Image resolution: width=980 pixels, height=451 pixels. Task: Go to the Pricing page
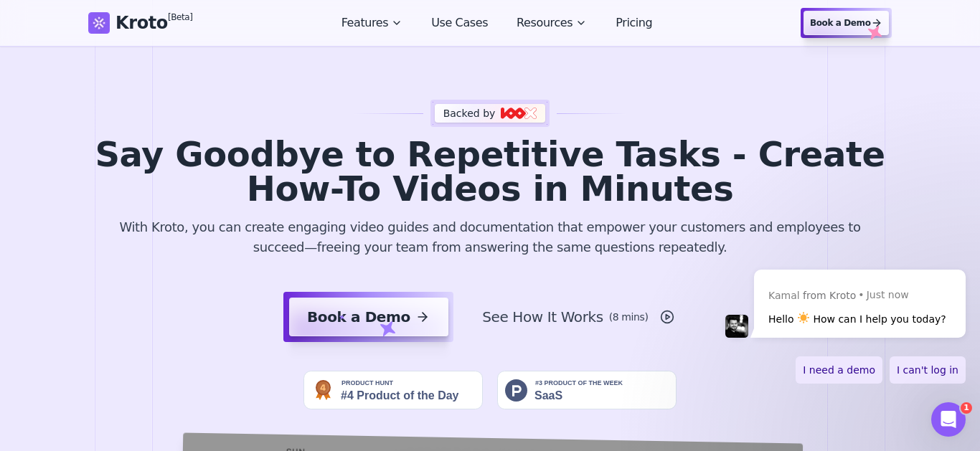pyautogui.click(x=634, y=23)
